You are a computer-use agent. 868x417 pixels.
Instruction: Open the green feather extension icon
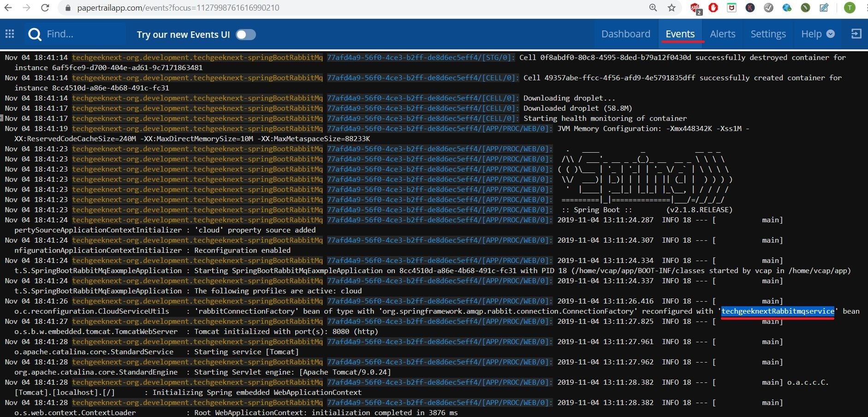click(805, 8)
